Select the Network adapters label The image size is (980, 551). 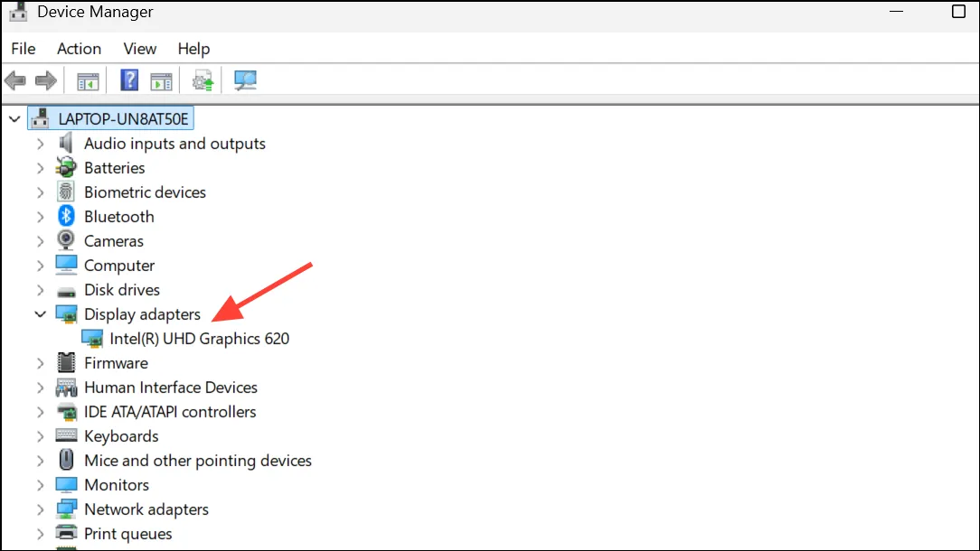click(146, 509)
